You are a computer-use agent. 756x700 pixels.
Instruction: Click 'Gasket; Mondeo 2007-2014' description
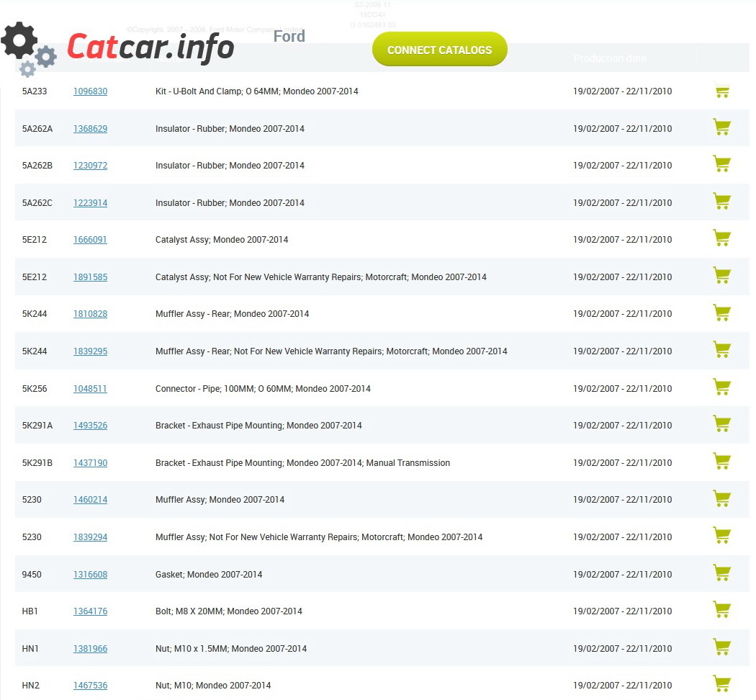pyautogui.click(x=209, y=575)
